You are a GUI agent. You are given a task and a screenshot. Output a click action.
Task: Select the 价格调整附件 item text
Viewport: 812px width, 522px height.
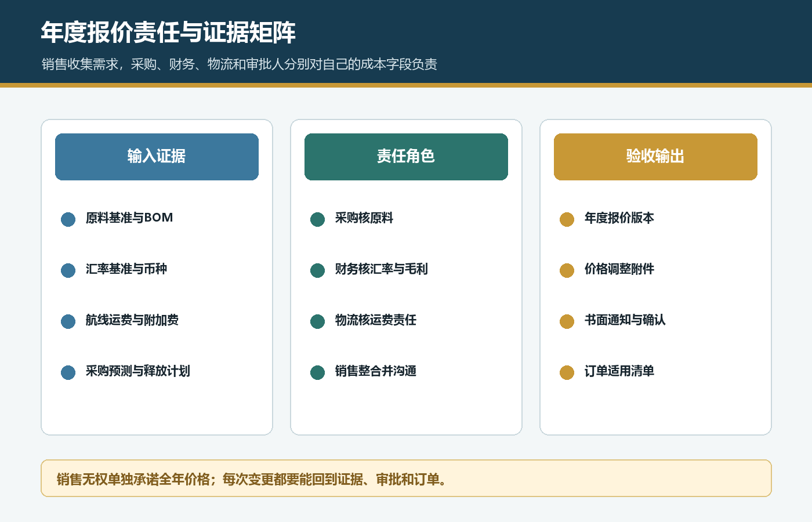619,269
